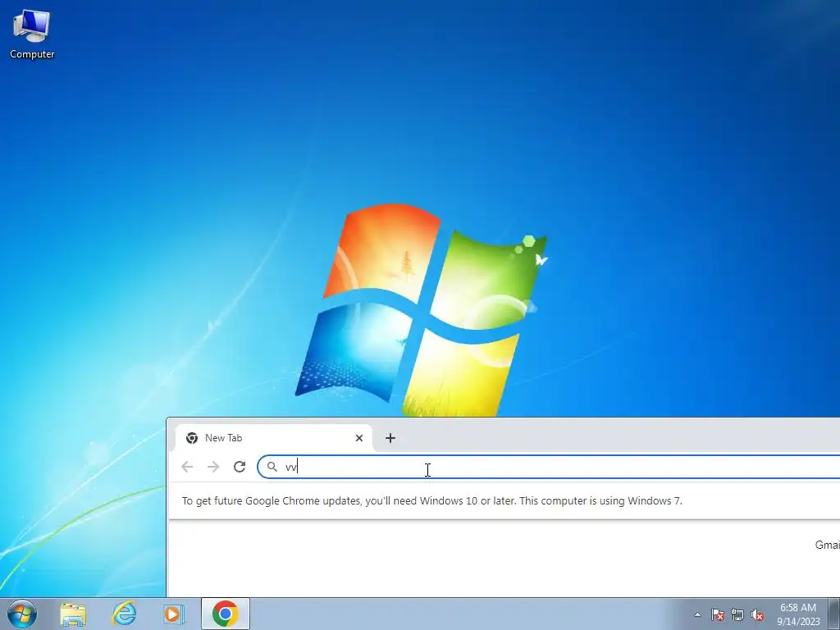Click the Chrome logo on the New Tab tab

pyautogui.click(x=192, y=438)
